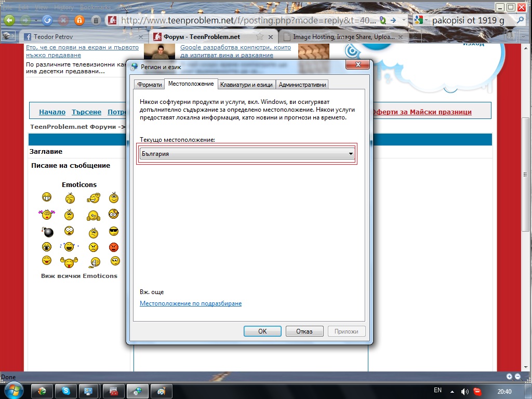Click the page zoom out button
532x399 pixels.
518,376
